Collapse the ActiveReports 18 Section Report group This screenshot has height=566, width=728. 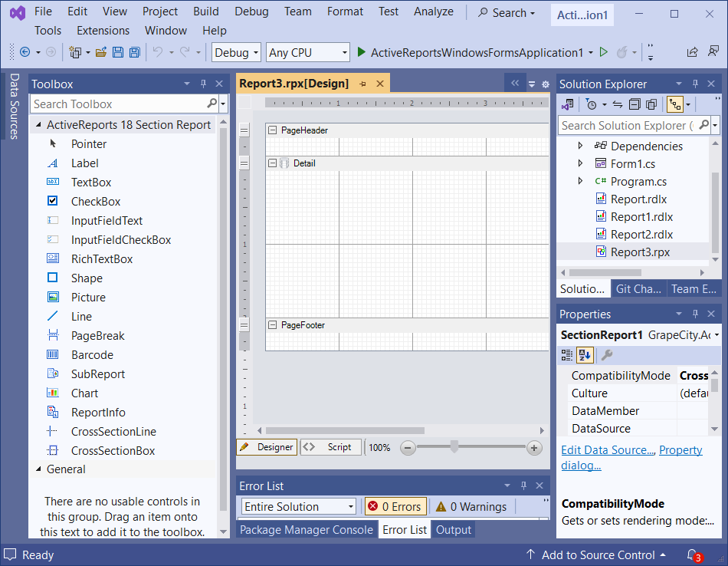38,124
